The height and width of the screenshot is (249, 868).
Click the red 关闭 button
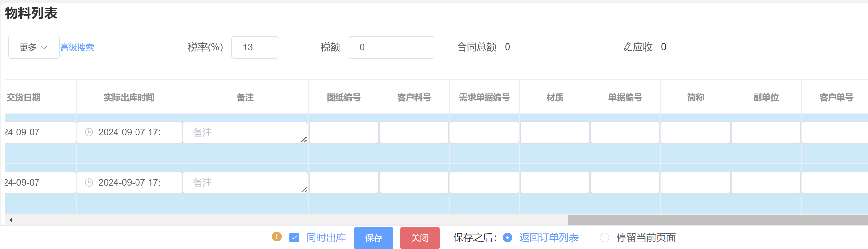420,238
